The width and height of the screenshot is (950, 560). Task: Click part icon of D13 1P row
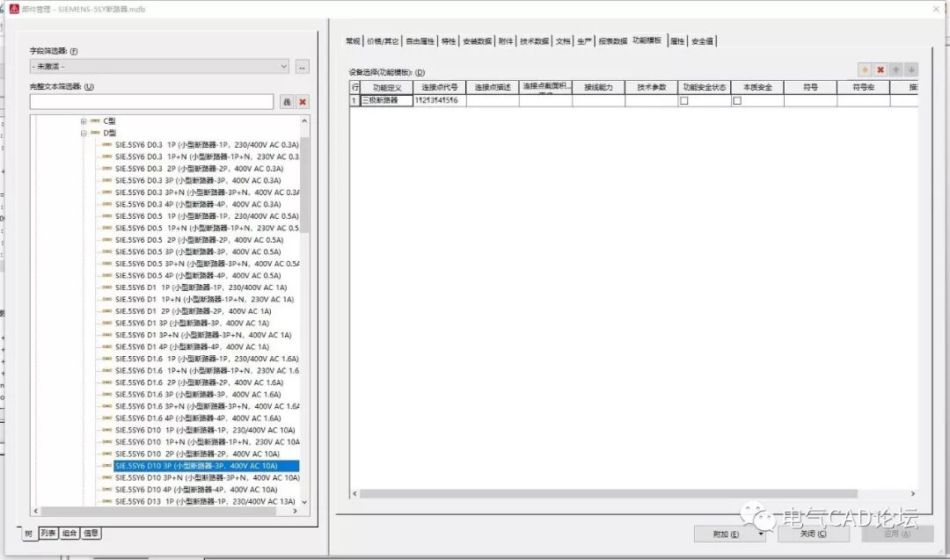(x=107, y=501)
